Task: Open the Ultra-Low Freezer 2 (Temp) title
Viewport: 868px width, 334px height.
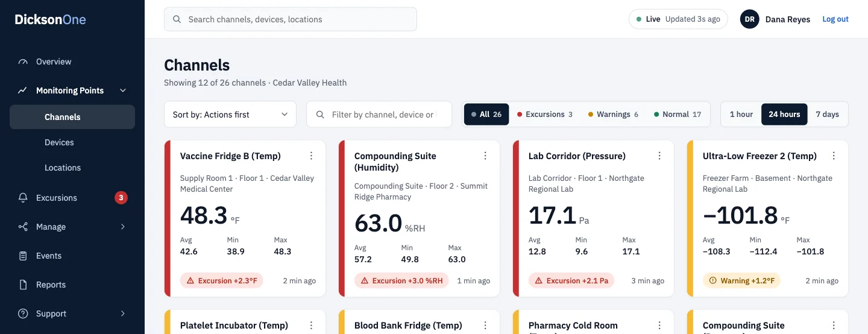Action: click(759, 156)
